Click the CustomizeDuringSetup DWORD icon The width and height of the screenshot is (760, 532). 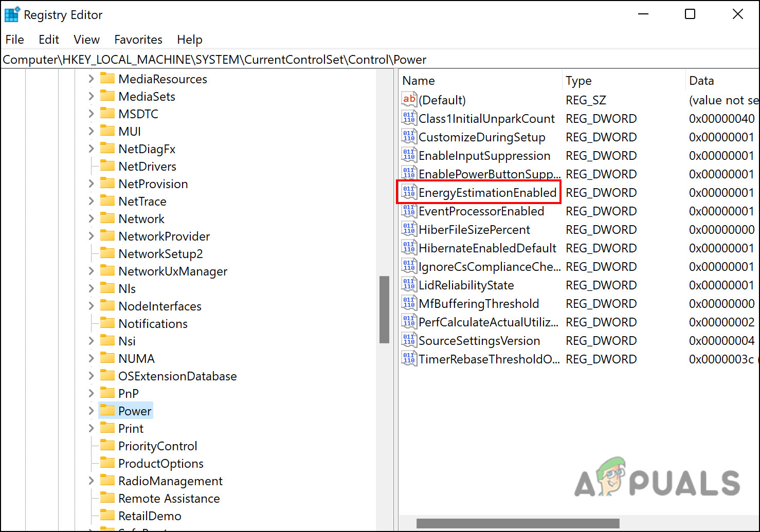(x=409, y=137)
